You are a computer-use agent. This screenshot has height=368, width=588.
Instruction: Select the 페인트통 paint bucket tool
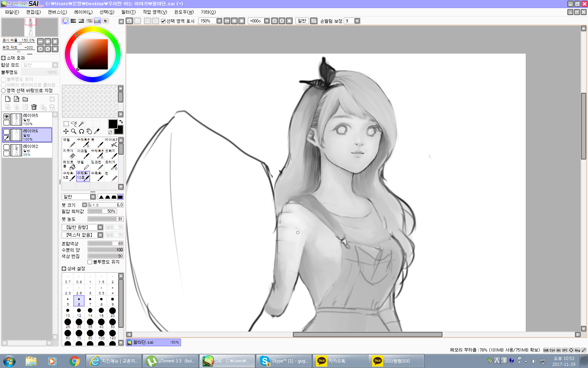(x=69, y=165)
